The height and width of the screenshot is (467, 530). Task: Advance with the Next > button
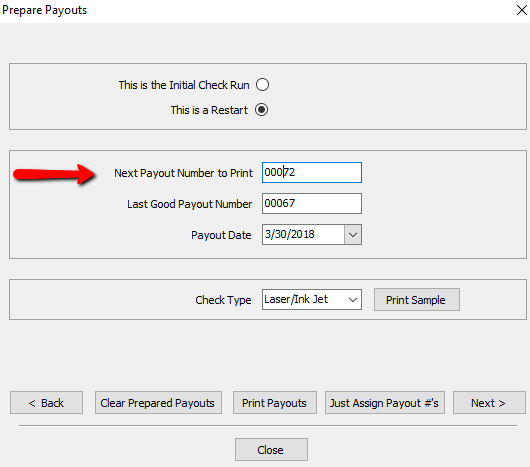489,403
